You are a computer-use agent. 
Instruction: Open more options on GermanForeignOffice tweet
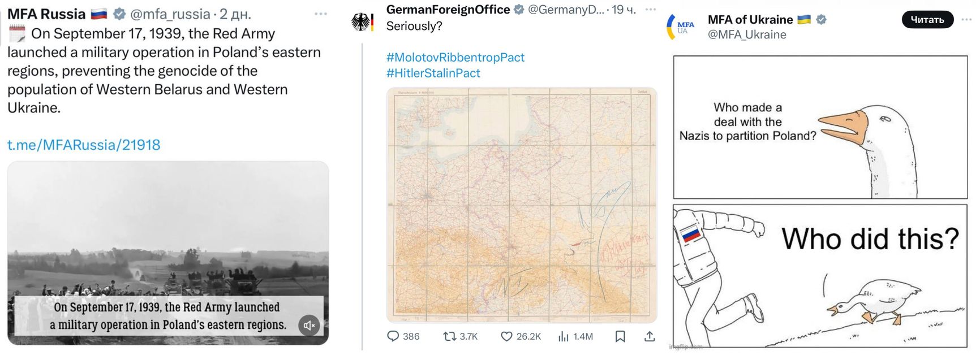tap(651, 10)
